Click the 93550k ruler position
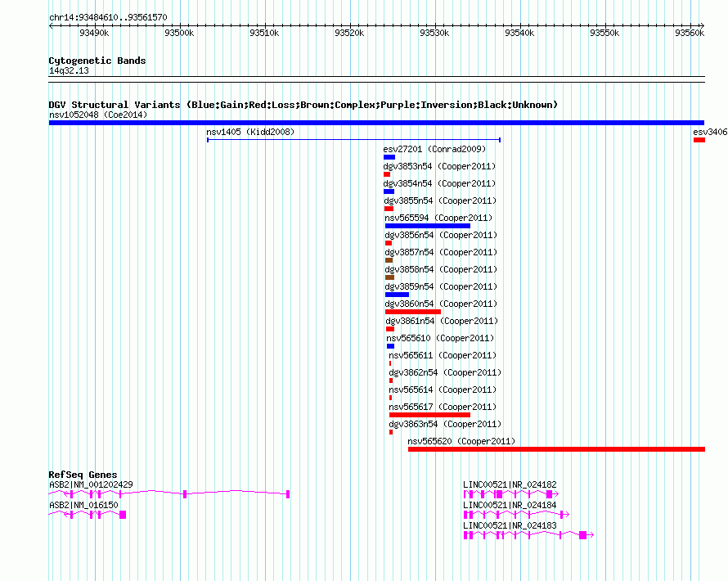Image resolution: width=728 pixels, height=581 pixels. tap(604, 33)
